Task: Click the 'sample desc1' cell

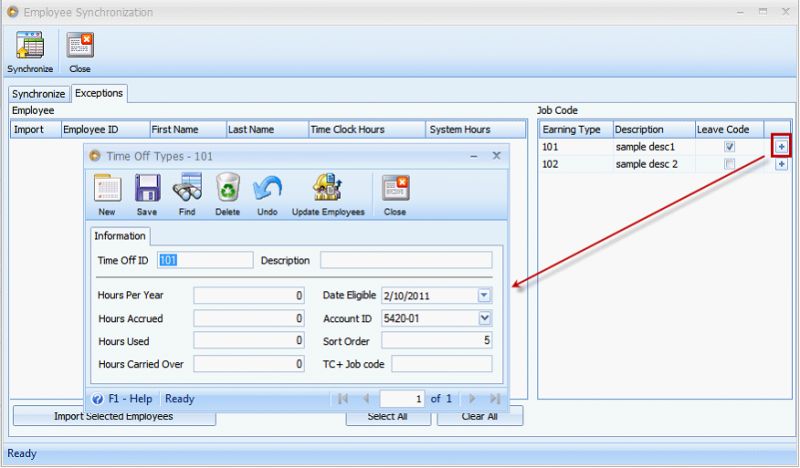Action: (x=654, y=147)
